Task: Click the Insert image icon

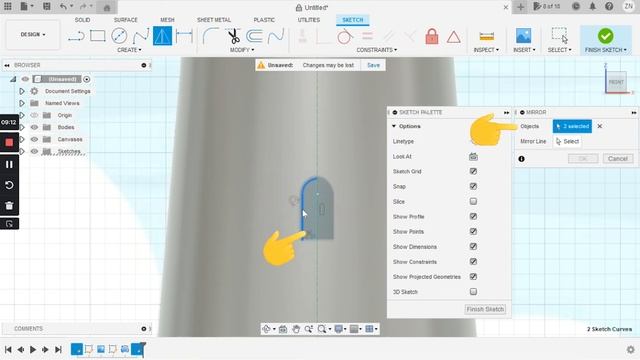Action: click(523, 36)
